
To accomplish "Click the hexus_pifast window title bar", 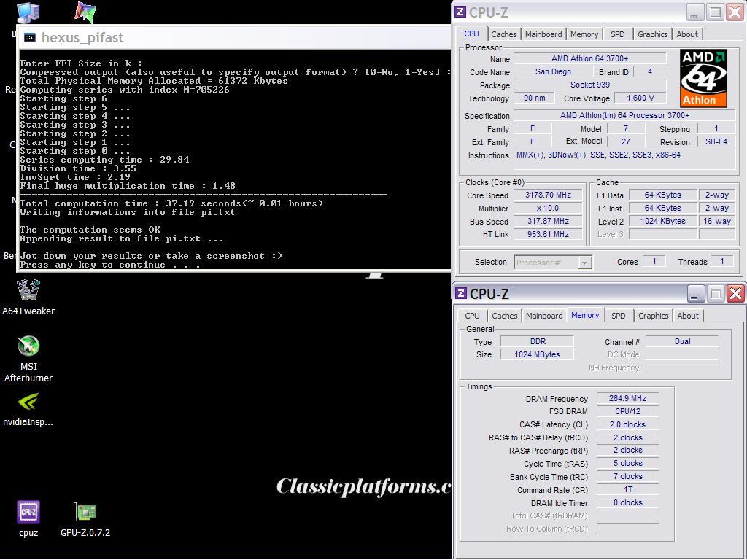I will click(x=234, y=38).
